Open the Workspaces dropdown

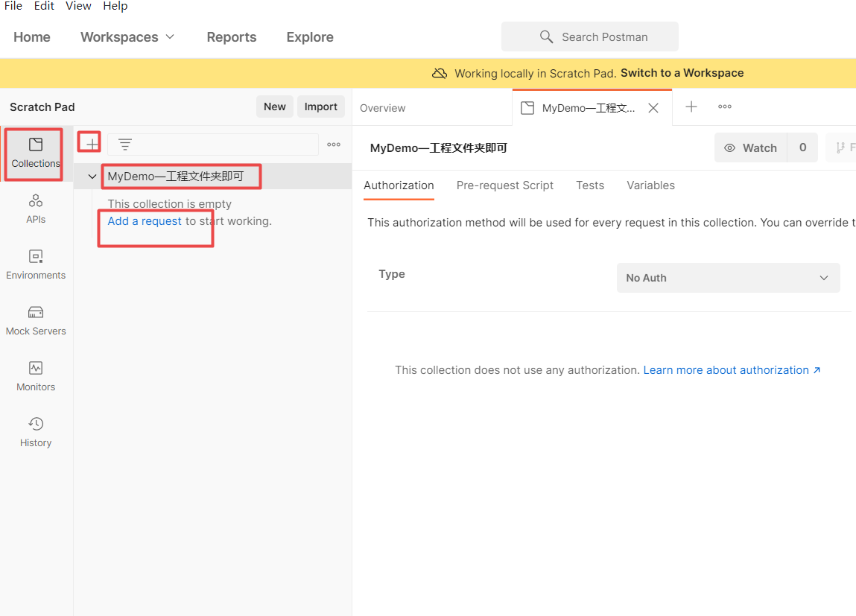pyautogui.click(x=127, y=37)
